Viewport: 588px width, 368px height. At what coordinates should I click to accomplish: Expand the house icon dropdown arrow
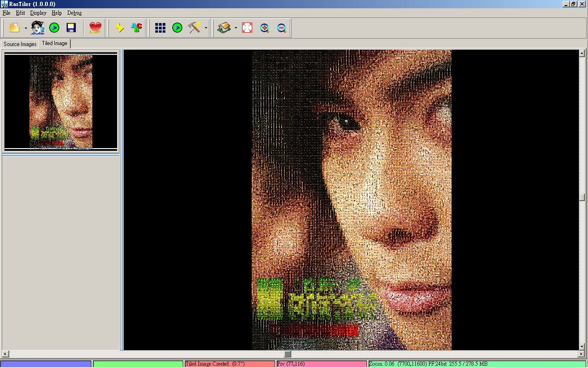coord(236,28)
